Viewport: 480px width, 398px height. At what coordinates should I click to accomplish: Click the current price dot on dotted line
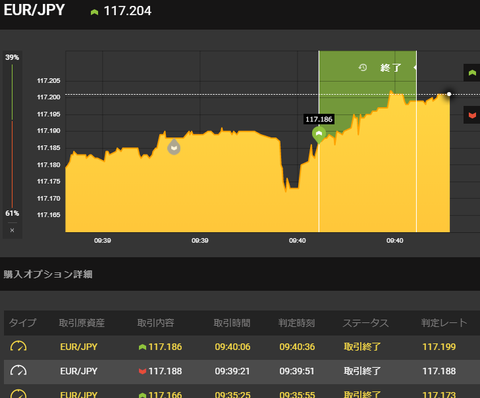click(x=449, y=94)
